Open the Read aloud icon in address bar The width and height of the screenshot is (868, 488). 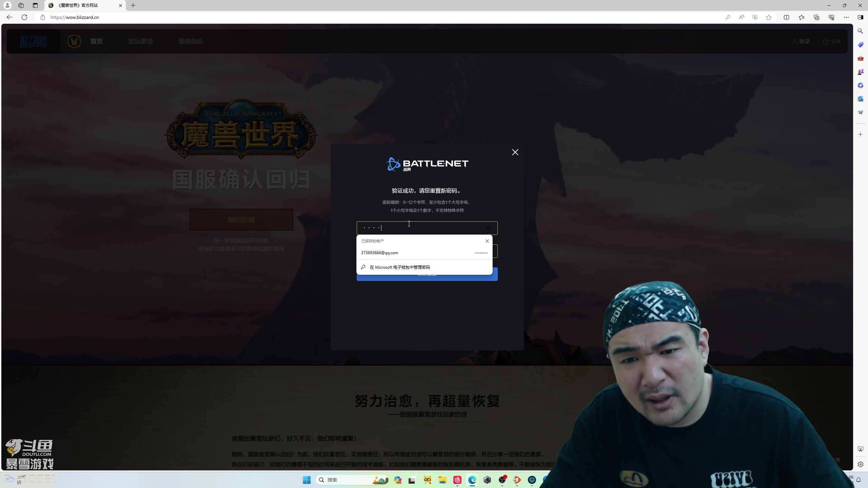click(742, 17)
